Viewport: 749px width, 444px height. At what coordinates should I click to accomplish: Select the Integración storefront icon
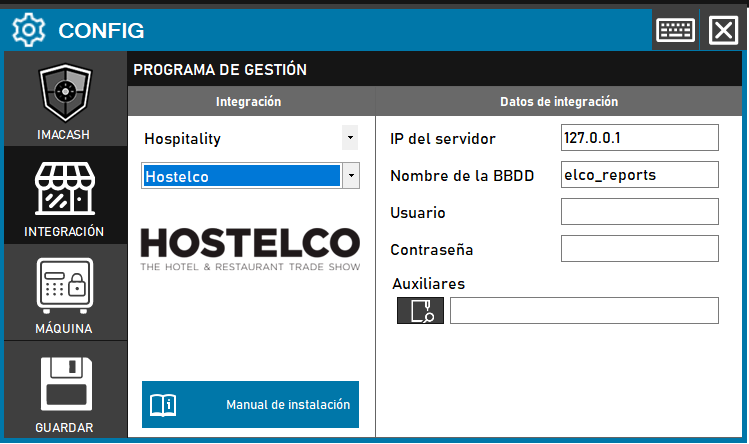point(65,188)
